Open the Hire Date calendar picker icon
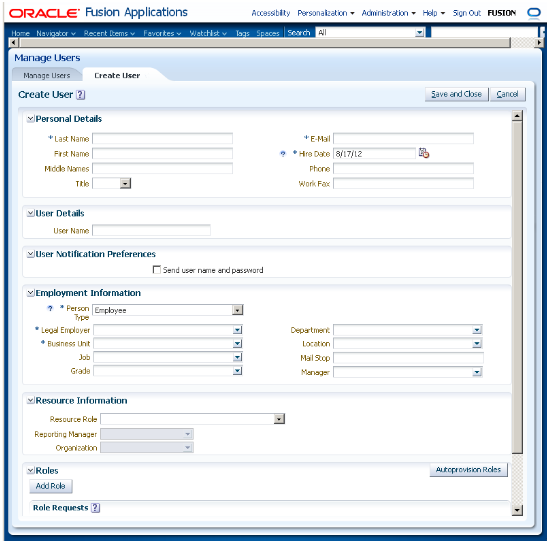The image size is (549, 543). click(x=424, y=153)
